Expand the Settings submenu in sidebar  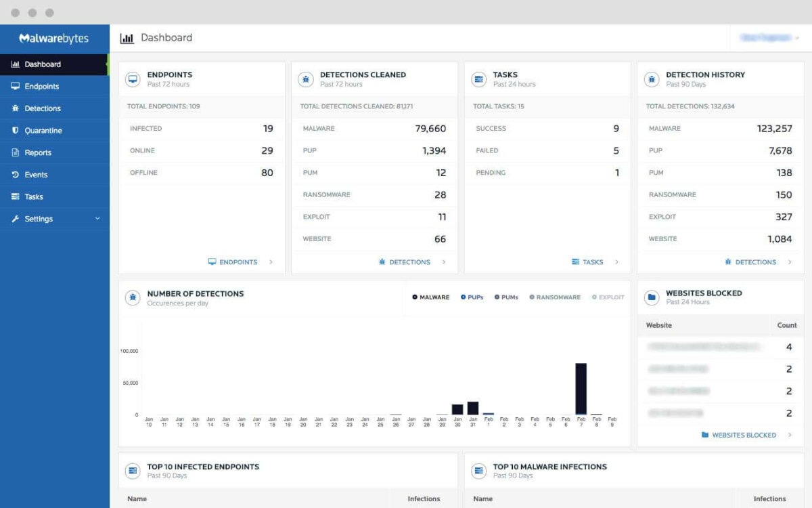click(97, 219)
